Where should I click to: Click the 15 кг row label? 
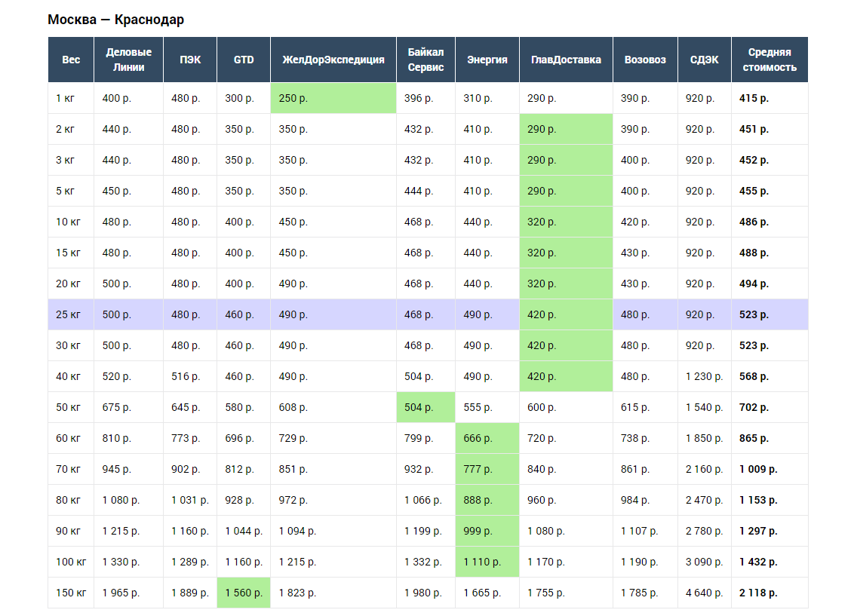(x=68, y=253)
